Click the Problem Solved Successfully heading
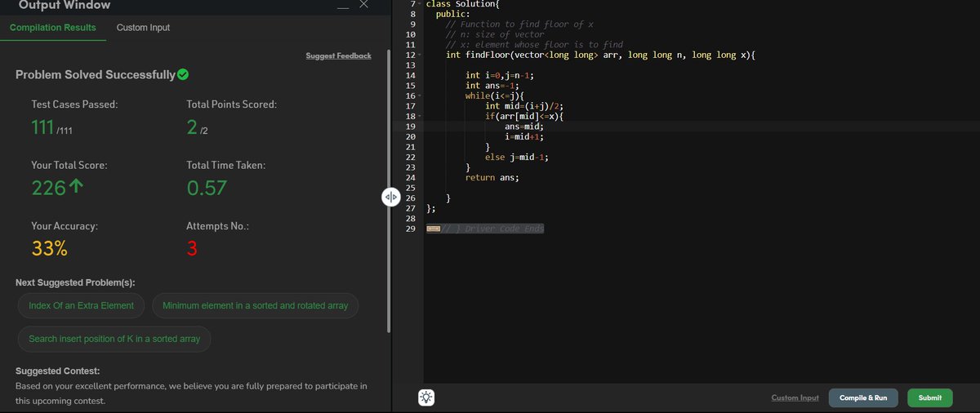Image resolution: width=980 pixels, height=413 pixels. tap(96, 75)
